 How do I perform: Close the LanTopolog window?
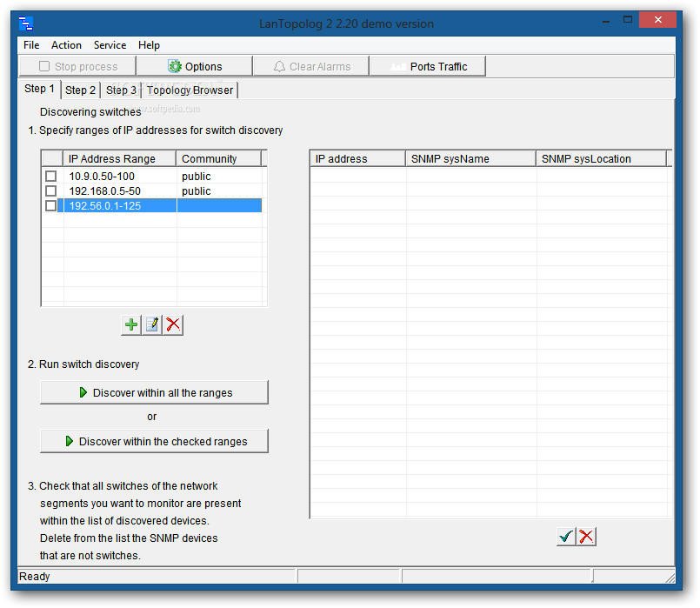tap(657, 20)
